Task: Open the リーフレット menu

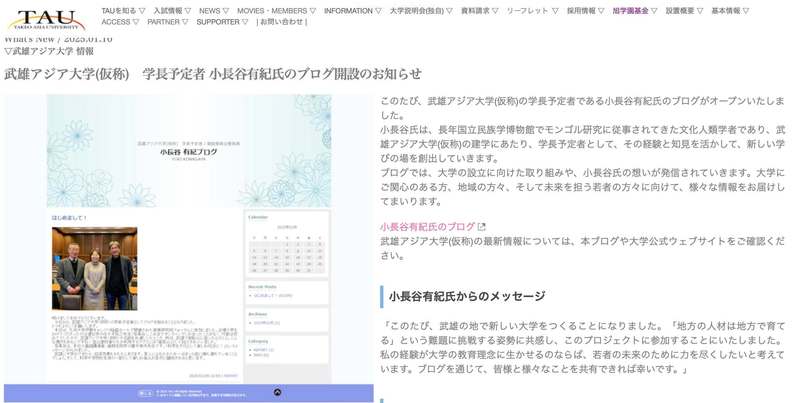Action: [532, 11]
